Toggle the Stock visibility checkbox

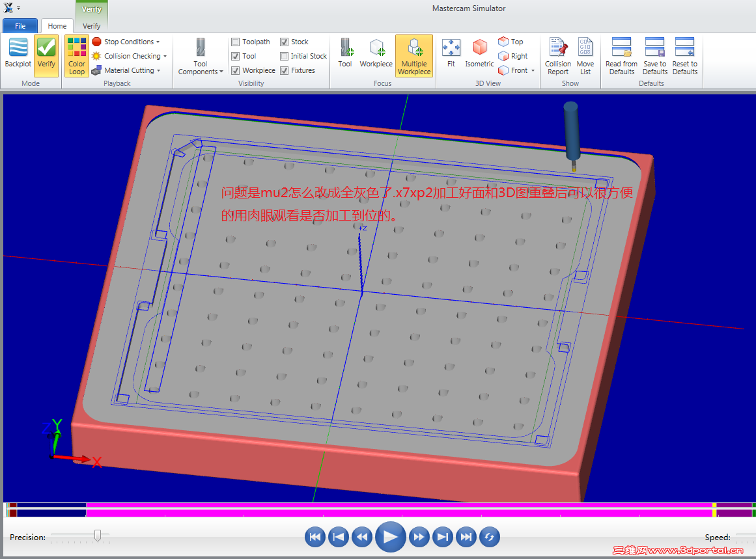[x=285, y=42]
